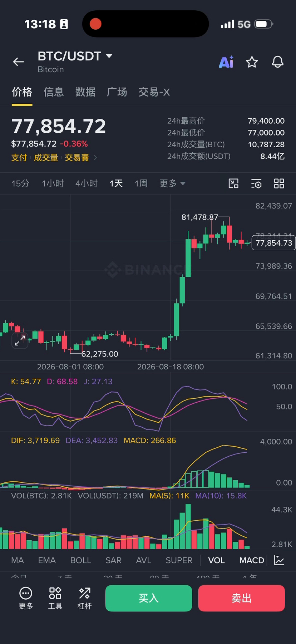The height and width of the screenshot is (644, 296).
Task: Tap the 24h最低价 value 77,000.00
Action: pyautogui.click(x=266, y=133)
